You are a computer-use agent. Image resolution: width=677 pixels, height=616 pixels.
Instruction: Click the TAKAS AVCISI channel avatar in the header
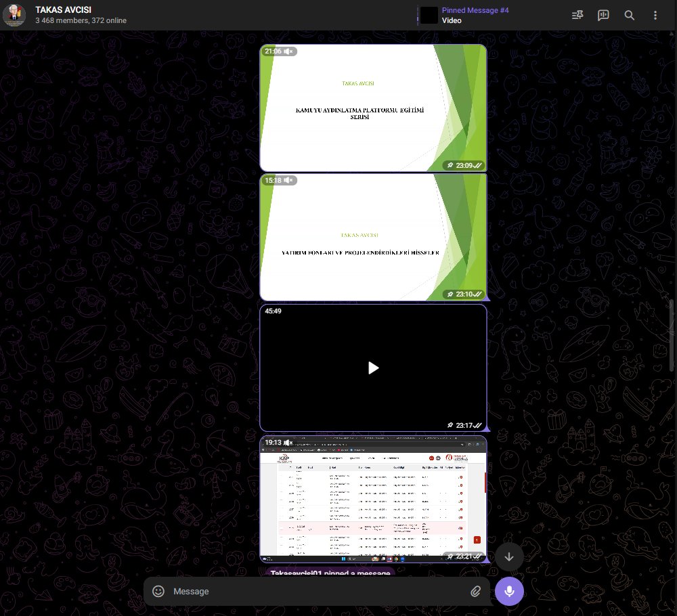[x=14, y=15]
